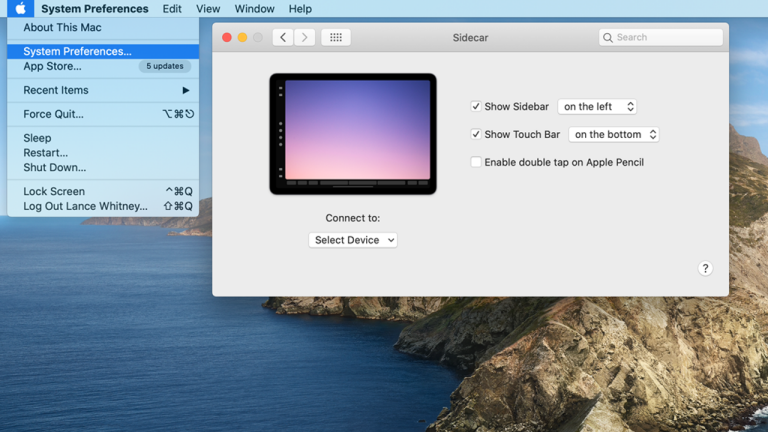Enable double tap on Apple Pencil
This screenshot has height=432, width=768.
[476, 162]
